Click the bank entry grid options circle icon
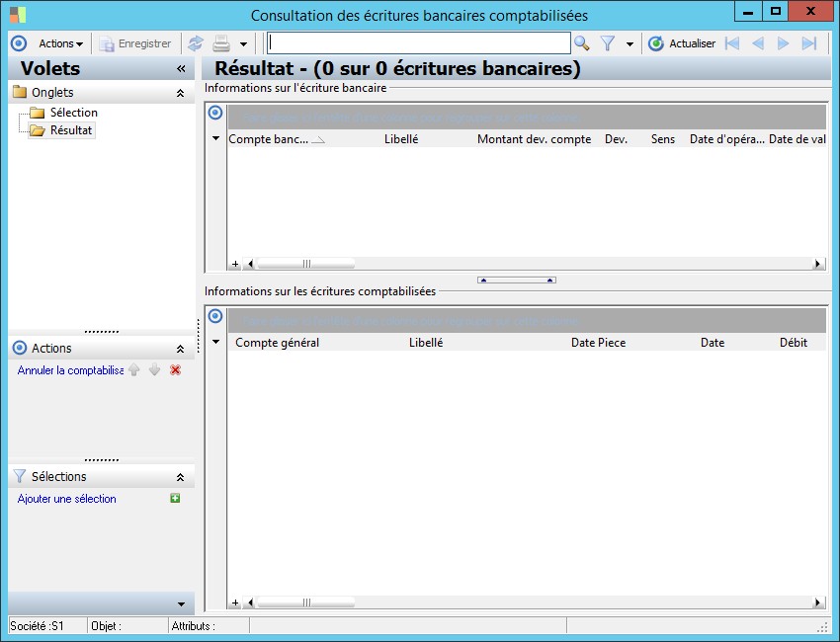 point(215,113)
